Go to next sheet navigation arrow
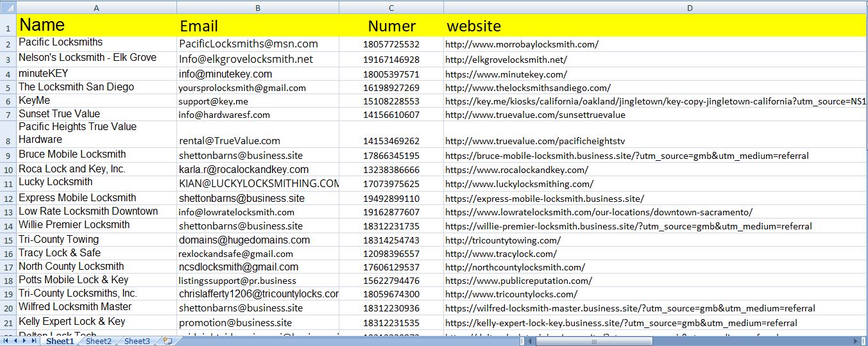The height and width of the screenshot is (346, 868). (26, 341)
